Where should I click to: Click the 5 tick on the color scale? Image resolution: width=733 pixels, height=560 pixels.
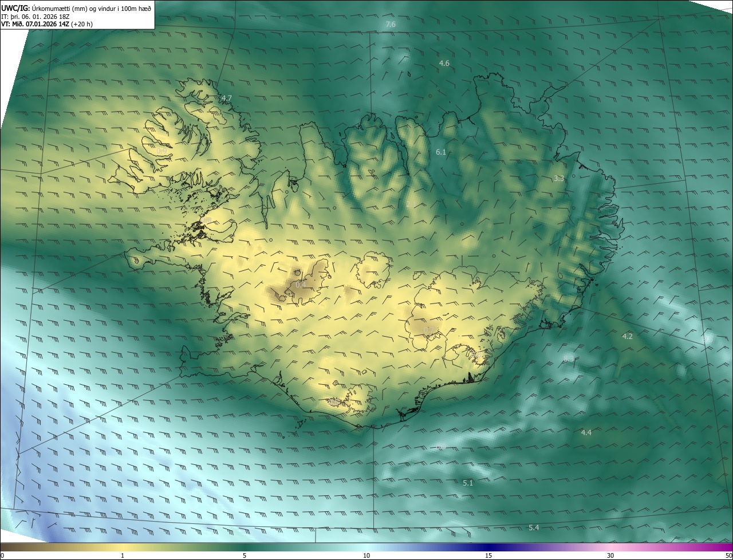(245, 555)
